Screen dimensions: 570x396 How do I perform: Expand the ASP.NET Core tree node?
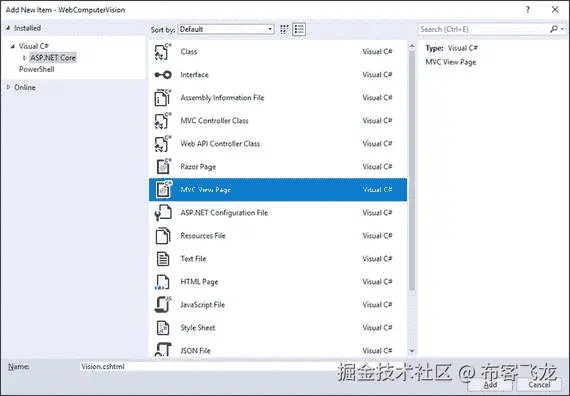pos(24,58)
